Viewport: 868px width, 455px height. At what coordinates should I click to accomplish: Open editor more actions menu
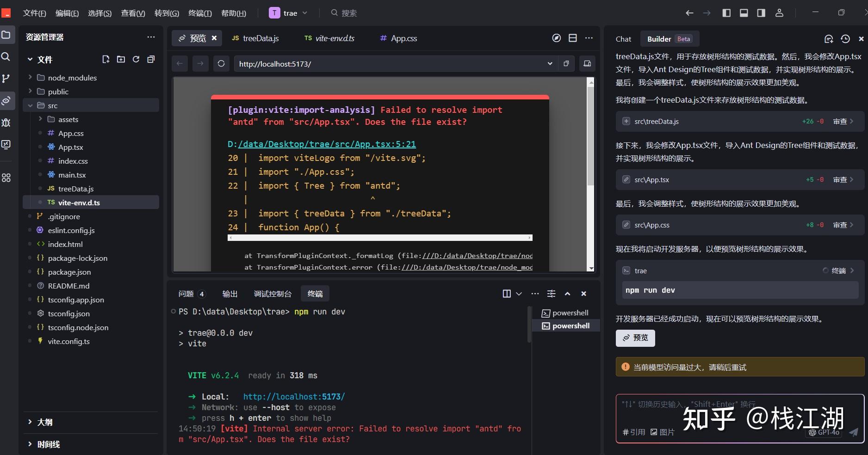pyautogui.click(x=589, y=38)
